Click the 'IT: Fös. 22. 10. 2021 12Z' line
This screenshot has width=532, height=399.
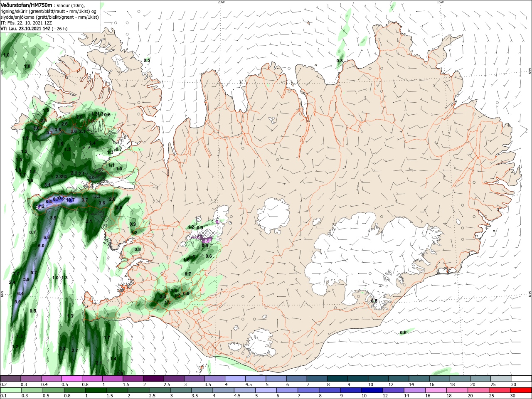point(26,23)
